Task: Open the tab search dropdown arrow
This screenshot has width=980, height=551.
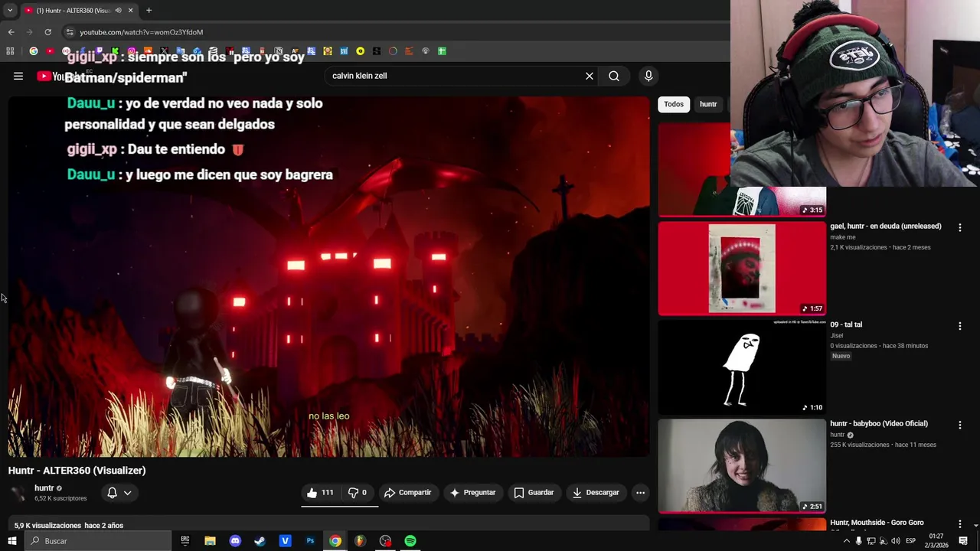Action: pos(9,10)
